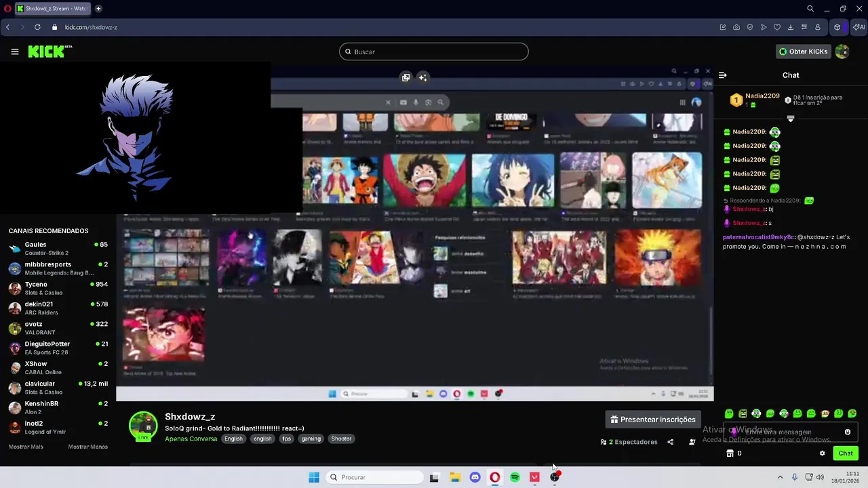Select the DieguitoPotter channel

pos(58,348)
